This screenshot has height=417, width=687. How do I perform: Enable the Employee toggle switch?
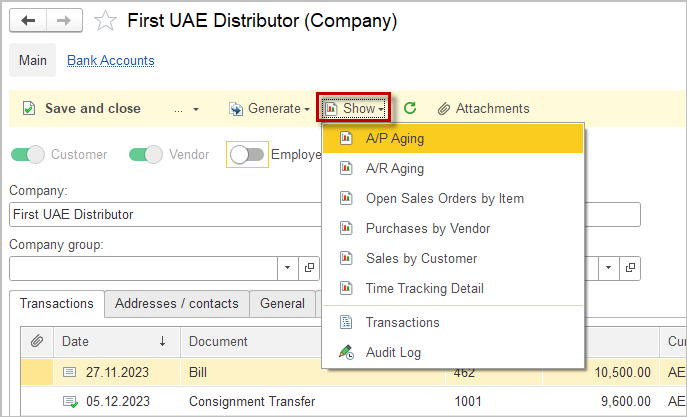pos(247,154)
